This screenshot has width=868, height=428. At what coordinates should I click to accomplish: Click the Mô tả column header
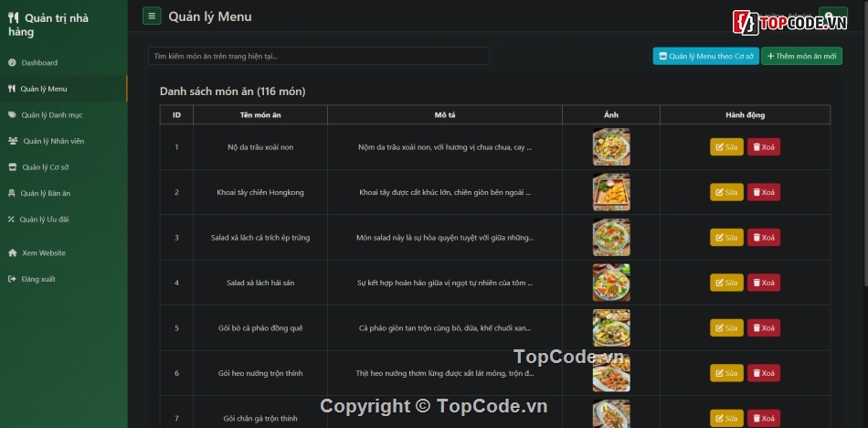[445, 114]
